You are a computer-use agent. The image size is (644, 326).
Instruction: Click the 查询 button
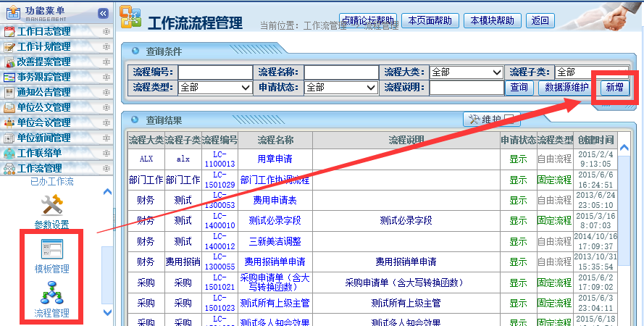[x=519, y=88]
